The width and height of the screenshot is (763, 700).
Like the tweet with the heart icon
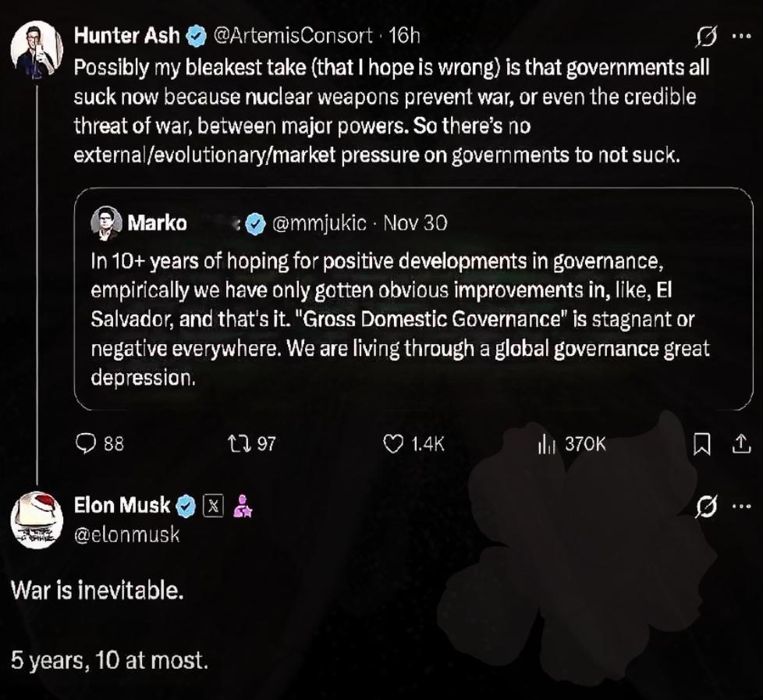[x=395, y=444]
